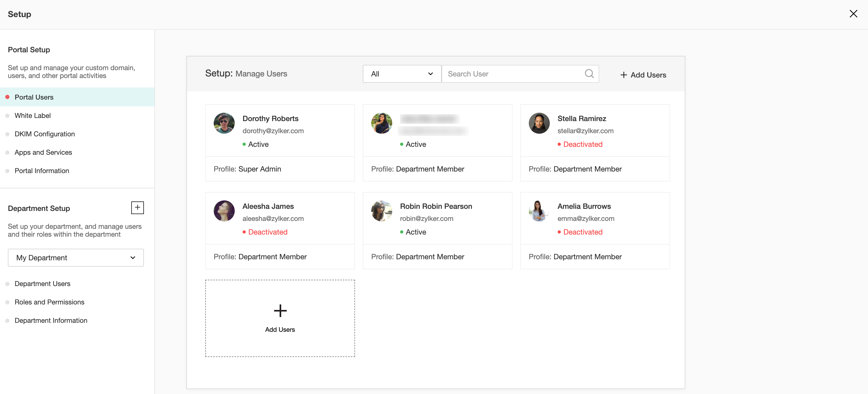Viewport: 868px width, 394px height.
Task: Click Stella Ramirez's profile picture
Action: point(539,123)
